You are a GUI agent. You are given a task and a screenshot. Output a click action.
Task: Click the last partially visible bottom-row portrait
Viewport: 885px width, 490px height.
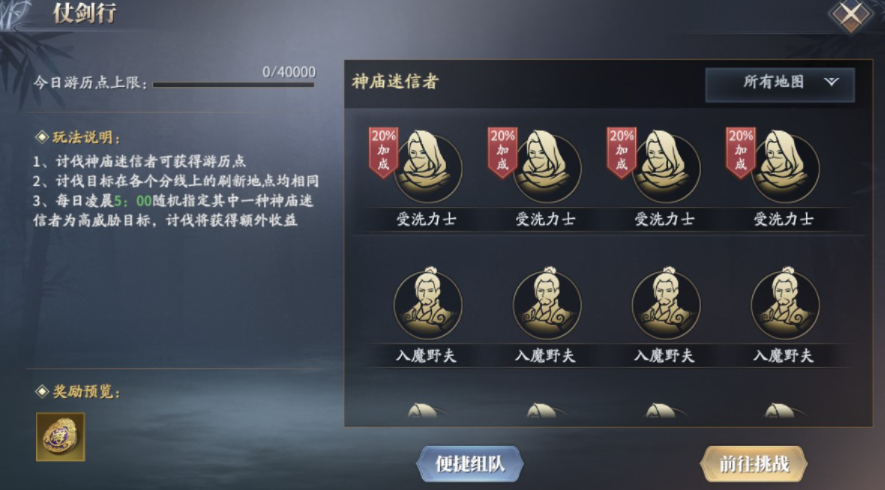click(x=781, y=410)
